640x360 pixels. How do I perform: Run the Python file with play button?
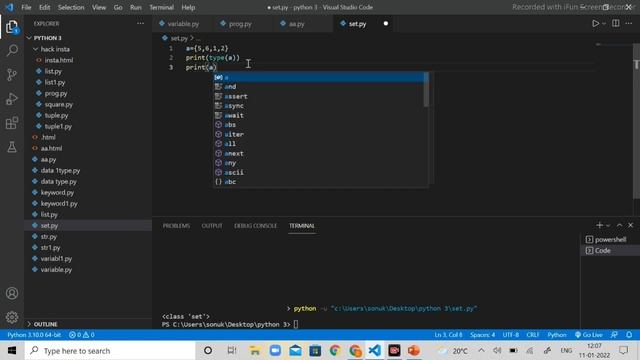coord(596,24)
